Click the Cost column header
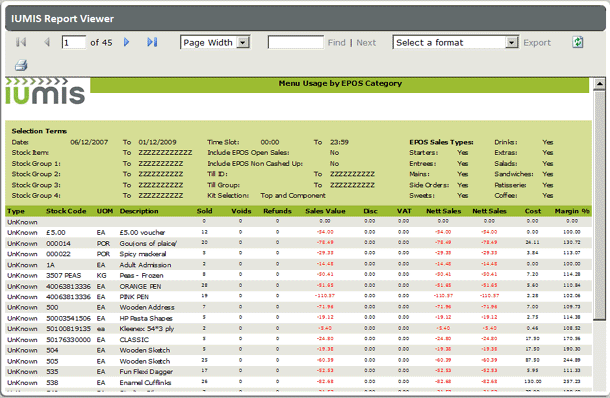The width and height of the screenshot is (610, 398). pyautogui.click(x=533, y=211)
